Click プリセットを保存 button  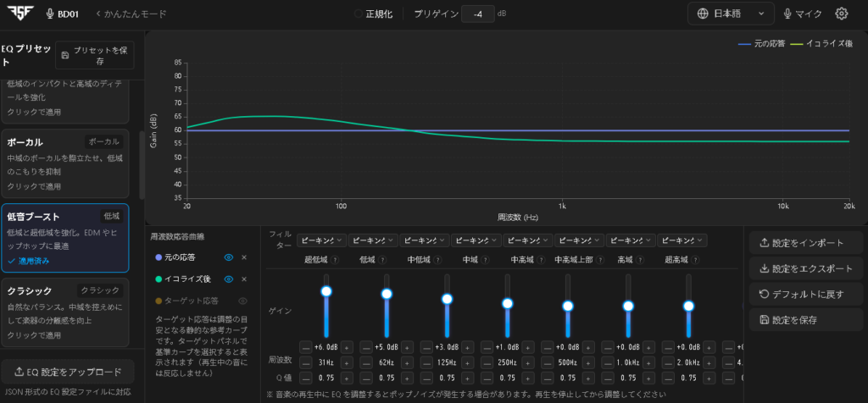click(x=95, y=55)
